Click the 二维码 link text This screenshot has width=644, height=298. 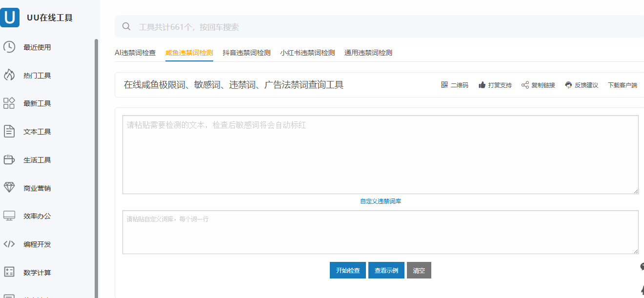459,85
